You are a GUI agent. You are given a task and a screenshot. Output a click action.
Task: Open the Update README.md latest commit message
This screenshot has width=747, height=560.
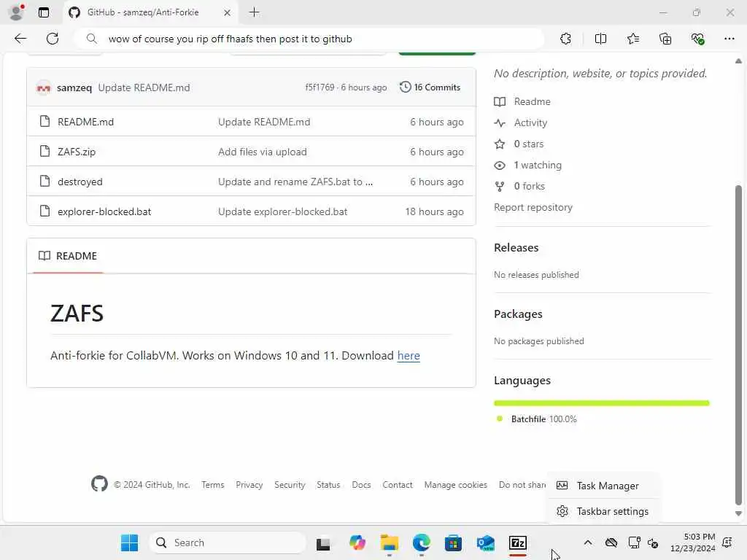[144, 87]
